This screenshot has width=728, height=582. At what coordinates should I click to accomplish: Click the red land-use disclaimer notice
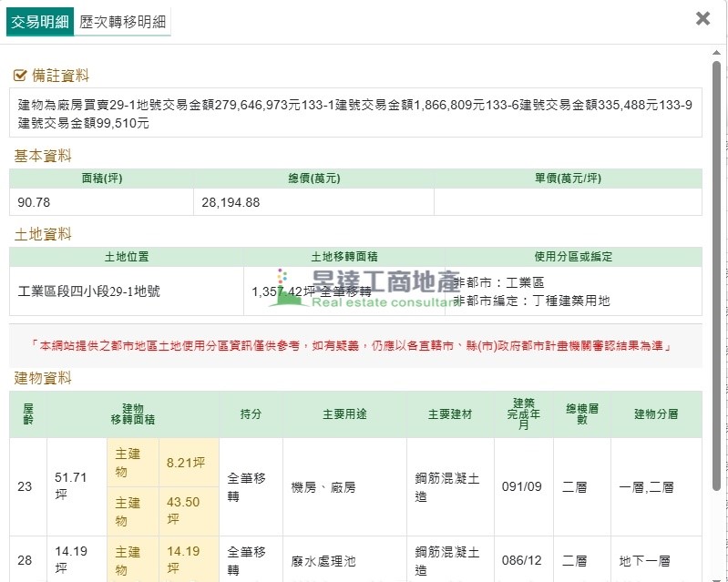[355, 346]
